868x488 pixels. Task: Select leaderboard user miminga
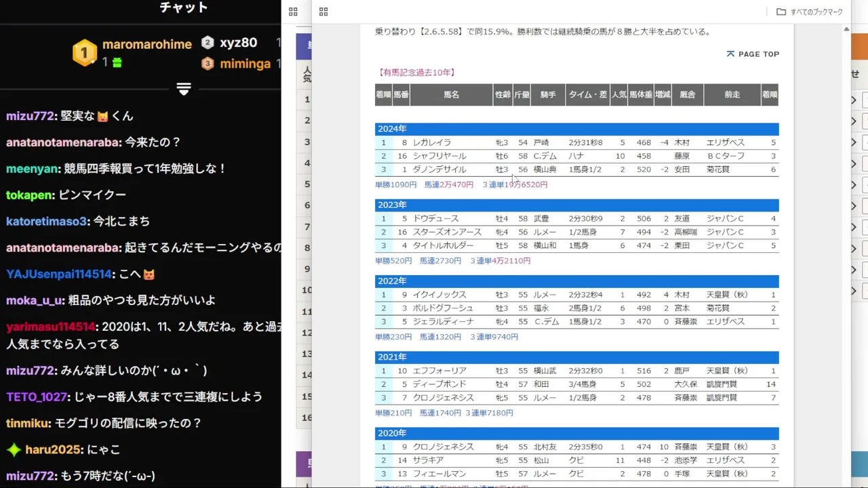pyautogui.click(x=245, y=64)
